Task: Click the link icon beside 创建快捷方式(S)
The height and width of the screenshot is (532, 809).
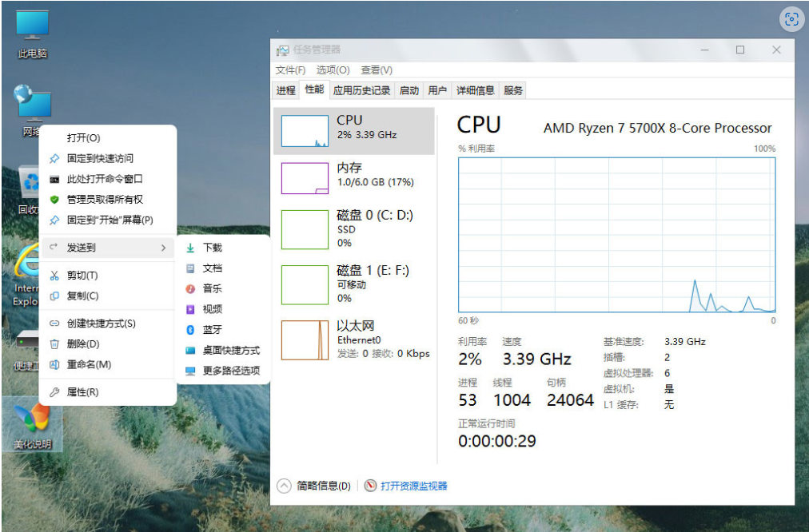Action: (x=54, y=324)
